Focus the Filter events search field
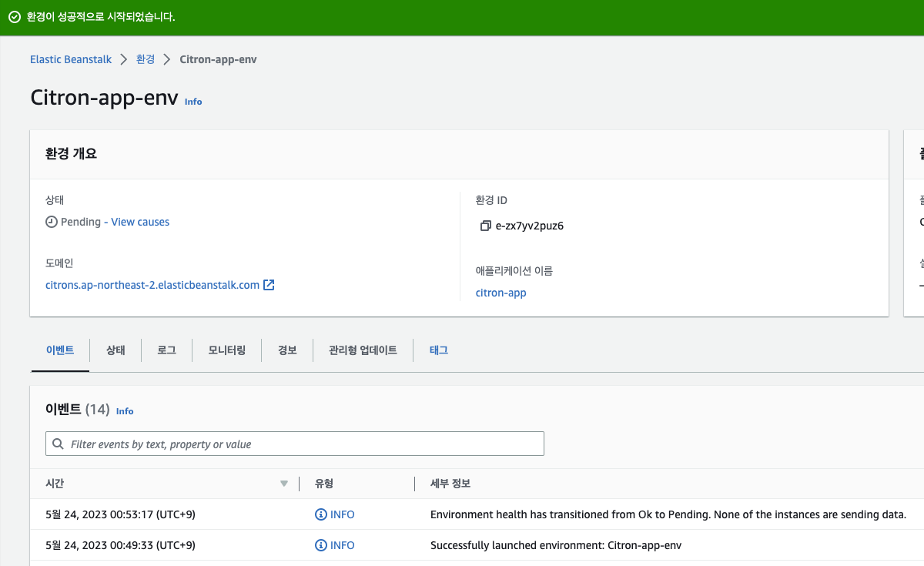The image size is (924, 566). coord(295,444)
